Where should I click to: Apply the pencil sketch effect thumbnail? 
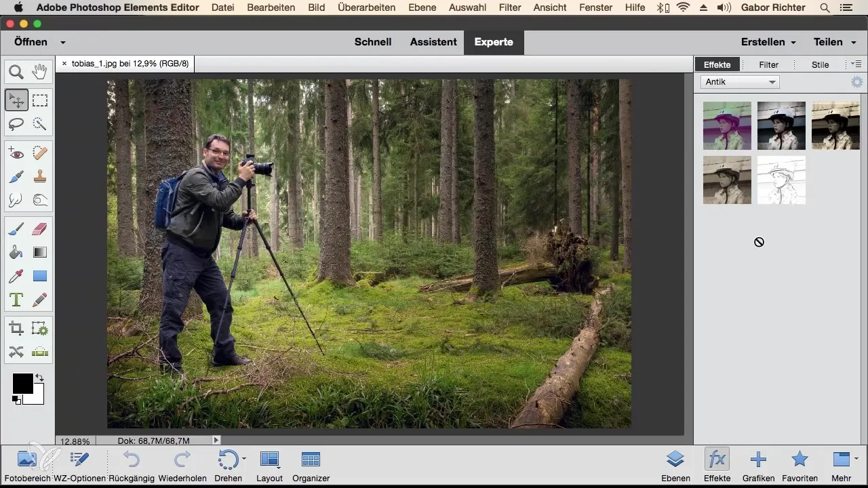(x=781, y=180)
